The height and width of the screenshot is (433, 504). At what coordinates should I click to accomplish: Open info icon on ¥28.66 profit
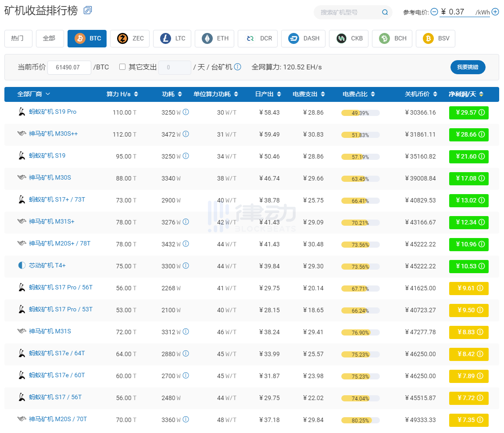482,134
